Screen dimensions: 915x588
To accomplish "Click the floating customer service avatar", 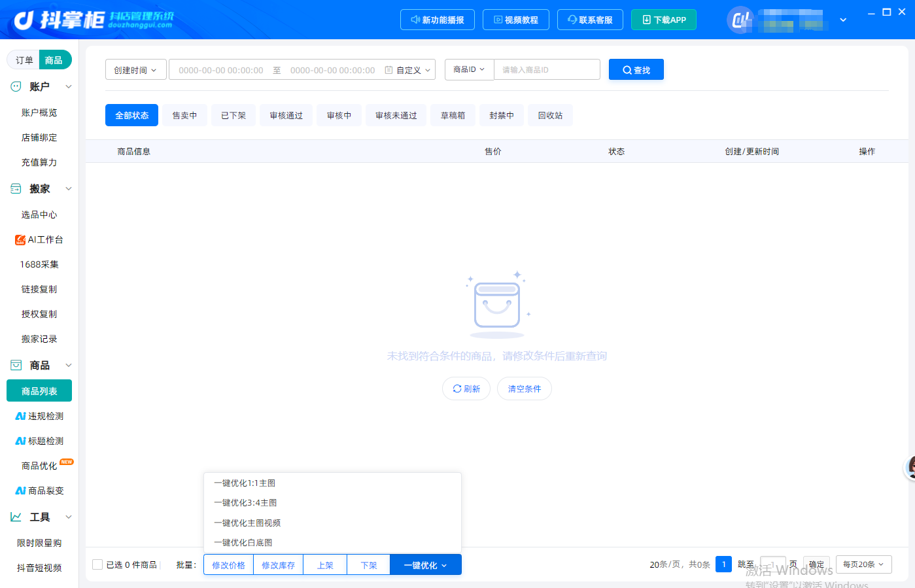I will click(910, 467).
